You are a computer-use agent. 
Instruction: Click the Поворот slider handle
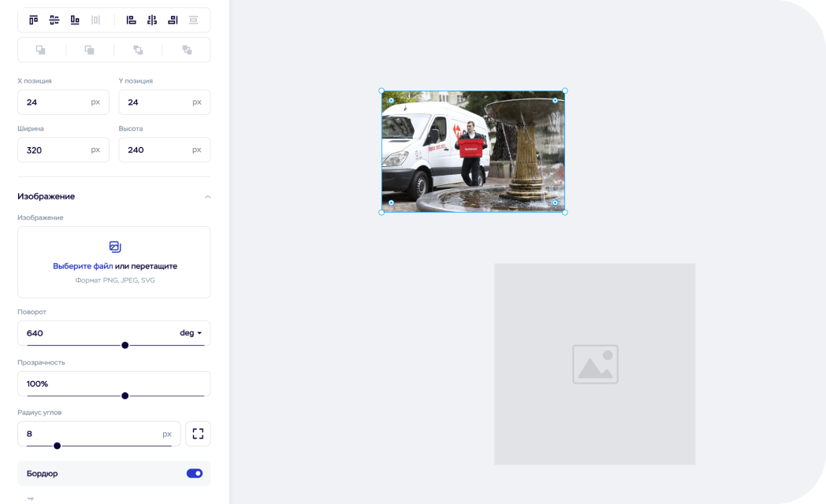[x=125, y=345]
